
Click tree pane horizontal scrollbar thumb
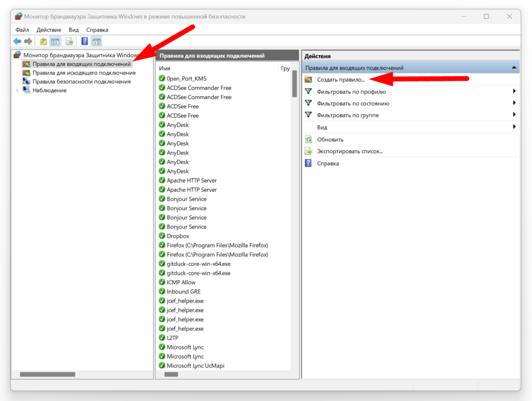pos(47,374)
